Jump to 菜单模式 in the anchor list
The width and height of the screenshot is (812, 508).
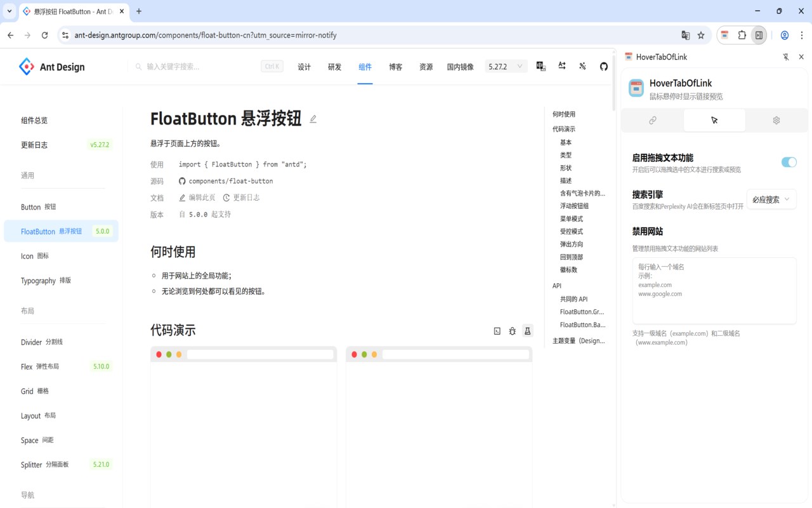572,218
